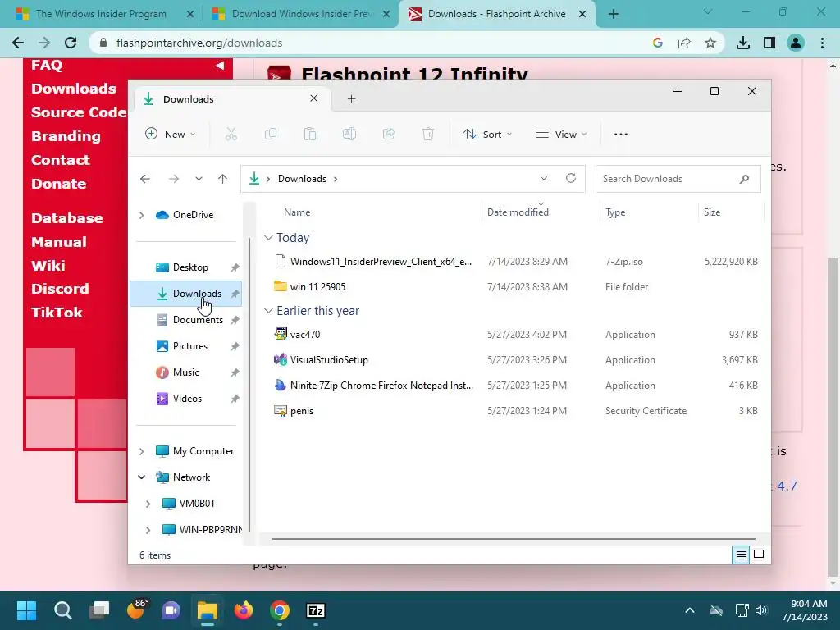The image size is (840, 630).
Task: Switch to The Windows Insider Program tab
Action: pyautogui.click(x=102, y=14)
